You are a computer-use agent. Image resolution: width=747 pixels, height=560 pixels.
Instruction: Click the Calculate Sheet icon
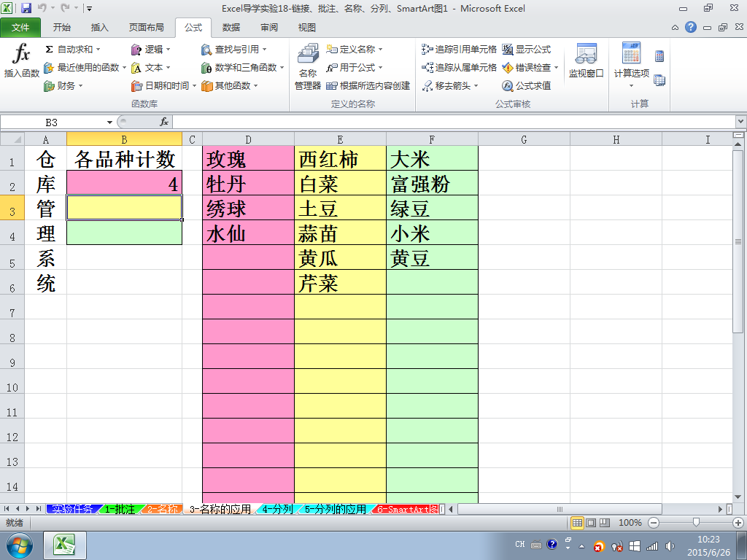pos(659,80)
